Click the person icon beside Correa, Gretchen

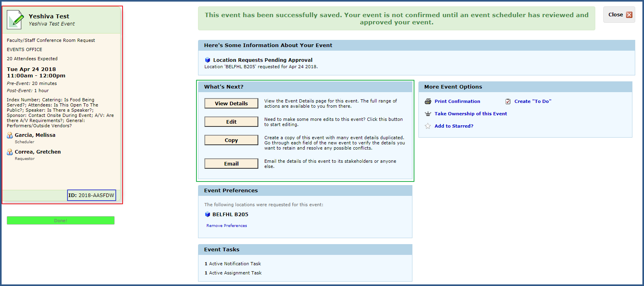click(x=10, y=152)
